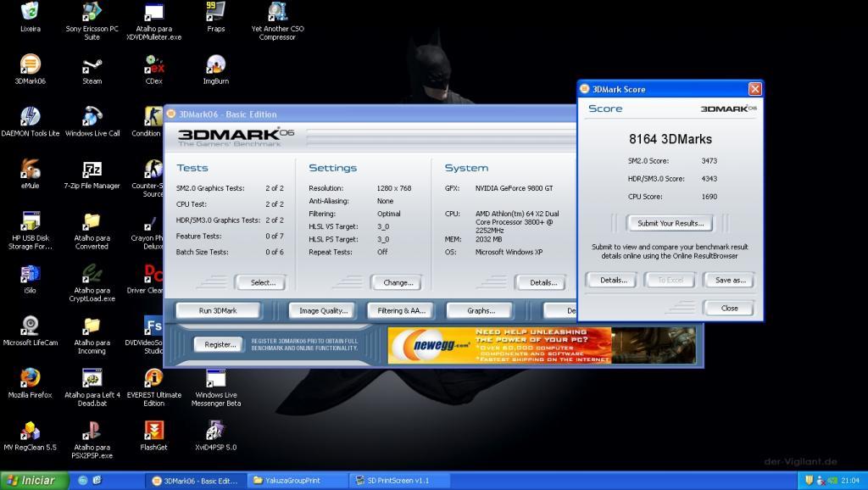Launch the Atalho para CryptLoad.exe shortcut

tap(92, 282)
